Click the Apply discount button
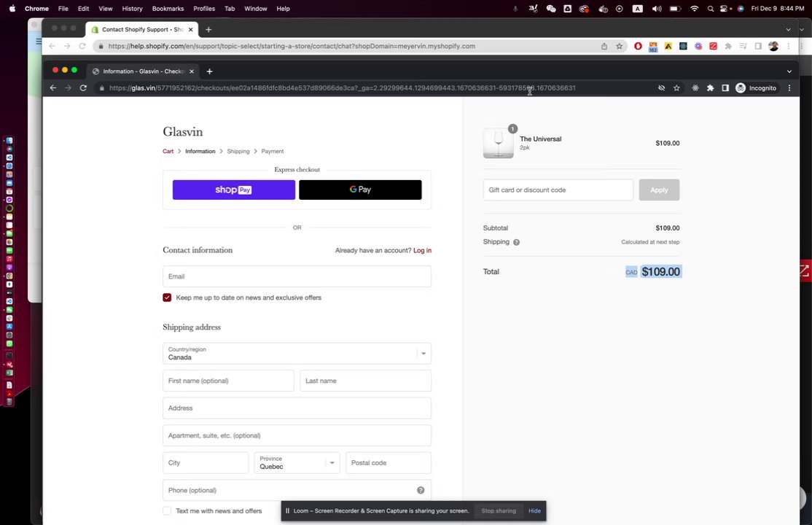This screenshot has height=525, width=812. pyautogui.click(x=659, y=190)
